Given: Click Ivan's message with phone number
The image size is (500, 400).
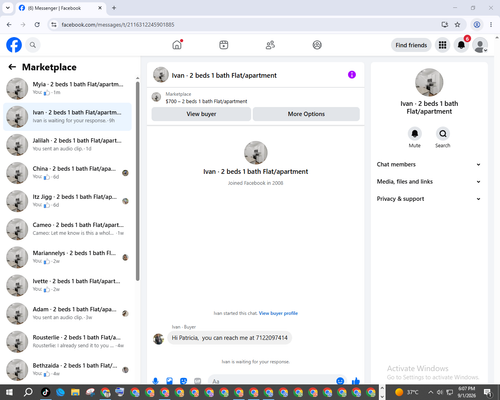Looking at the screenshot, I should (x=230, y=338).
